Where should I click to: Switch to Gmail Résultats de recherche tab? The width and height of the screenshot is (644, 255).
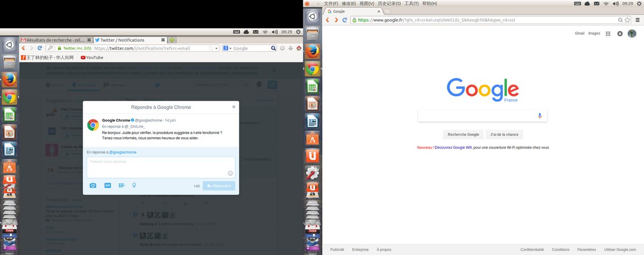55,40
